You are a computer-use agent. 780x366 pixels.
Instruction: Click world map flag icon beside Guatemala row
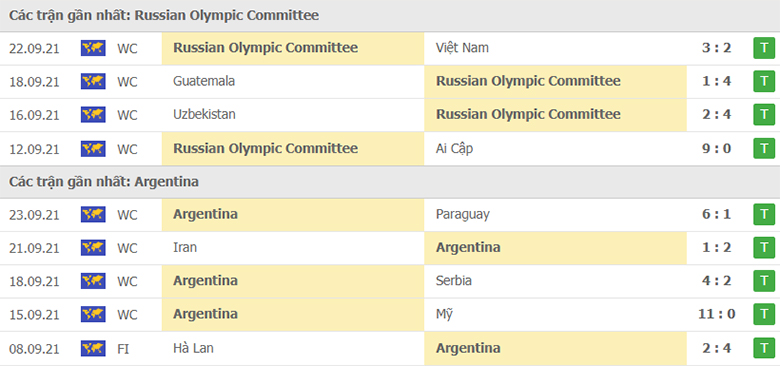coord(93,82)
